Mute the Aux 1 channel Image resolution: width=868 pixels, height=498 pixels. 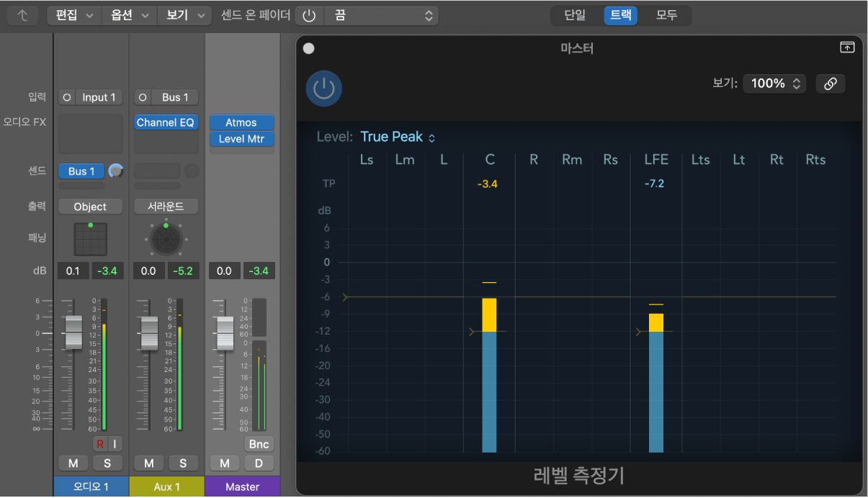(148, 463)
